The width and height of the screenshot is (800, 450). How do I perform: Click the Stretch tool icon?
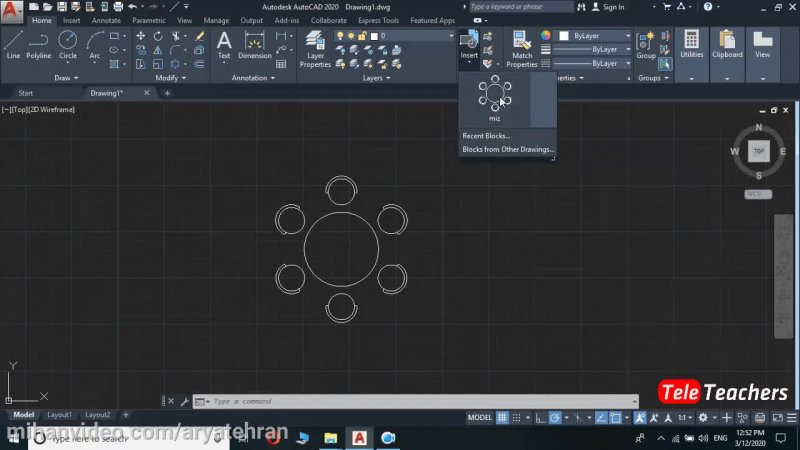point(141,64)
